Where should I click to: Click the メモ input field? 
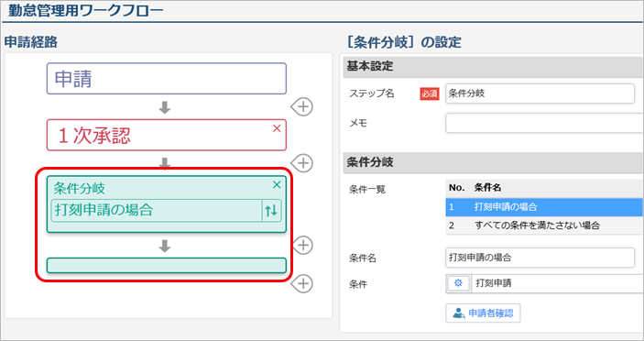pyautogui.click(x=545, y=123)
